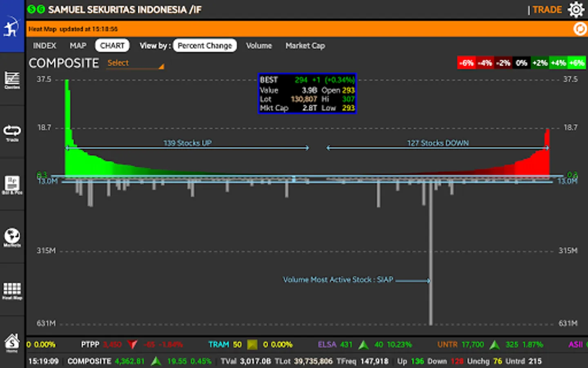View by Volume
The width and height of the screenshot is (588, 368).
(x=259, y=46)
